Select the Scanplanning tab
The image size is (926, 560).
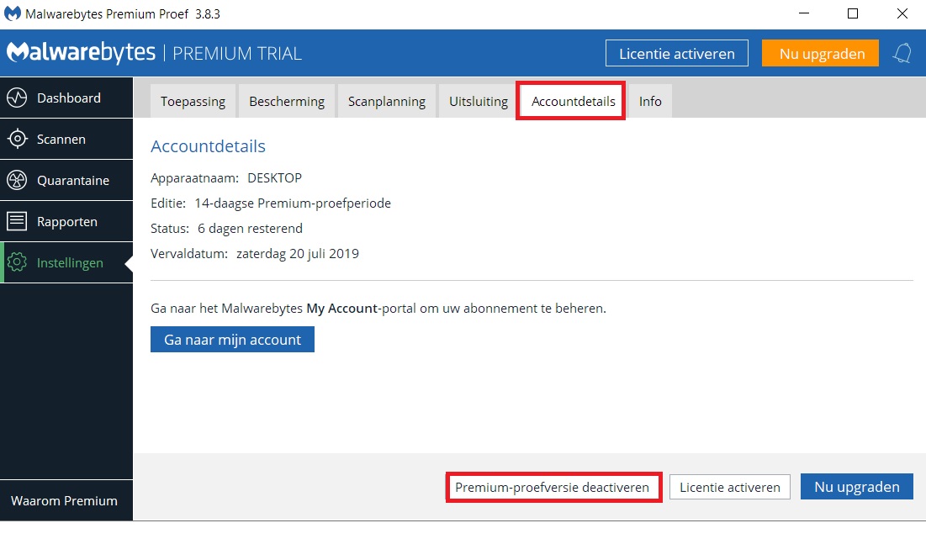point(387,101)
